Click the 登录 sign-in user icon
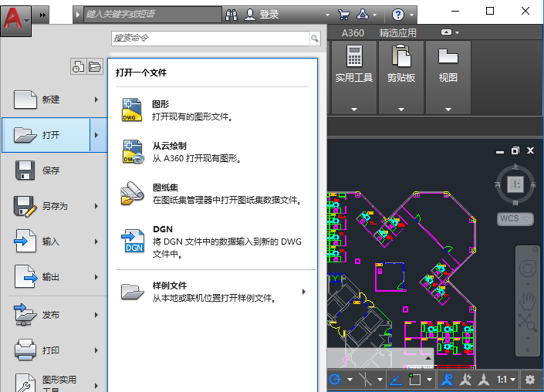 [x=250, y=15]
